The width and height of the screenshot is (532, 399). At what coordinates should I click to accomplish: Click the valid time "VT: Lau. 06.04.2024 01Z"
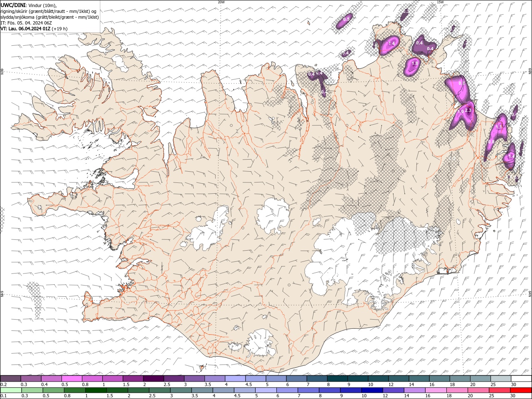(x=26, y=29)
